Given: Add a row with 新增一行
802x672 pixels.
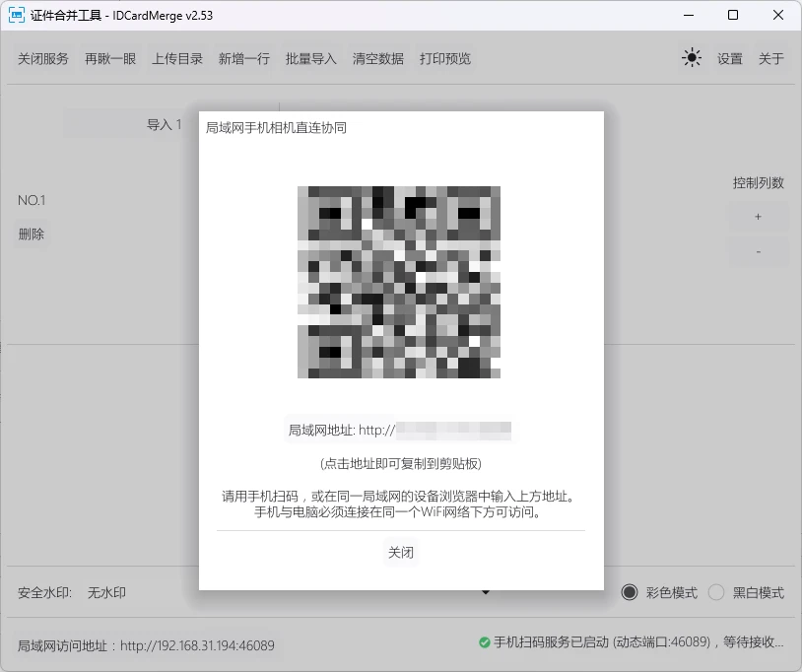Looking at the screenshot, I should pyautogui.click(x=244, y=59).
